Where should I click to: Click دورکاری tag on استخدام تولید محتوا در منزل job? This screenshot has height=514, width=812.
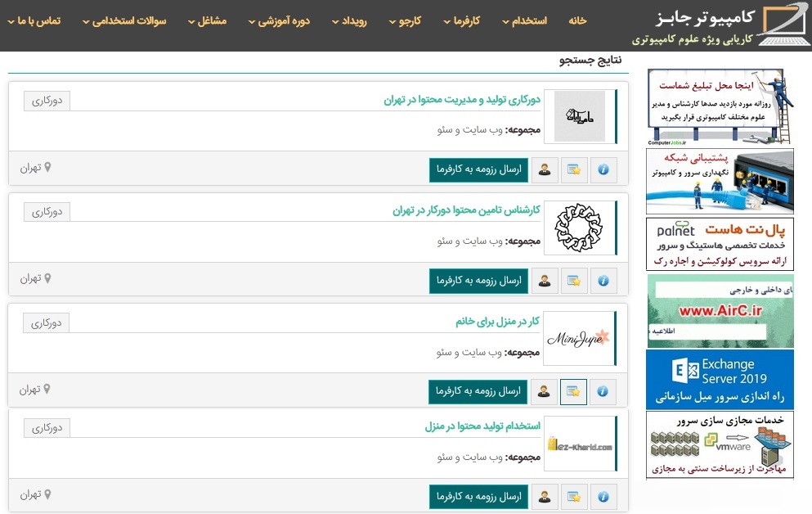coord(47,428)
